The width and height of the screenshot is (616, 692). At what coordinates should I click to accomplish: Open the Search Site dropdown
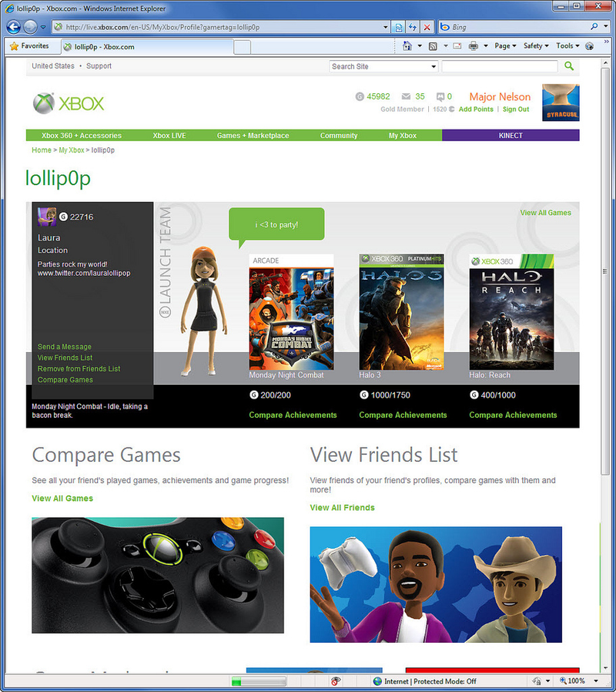(383, 66)
